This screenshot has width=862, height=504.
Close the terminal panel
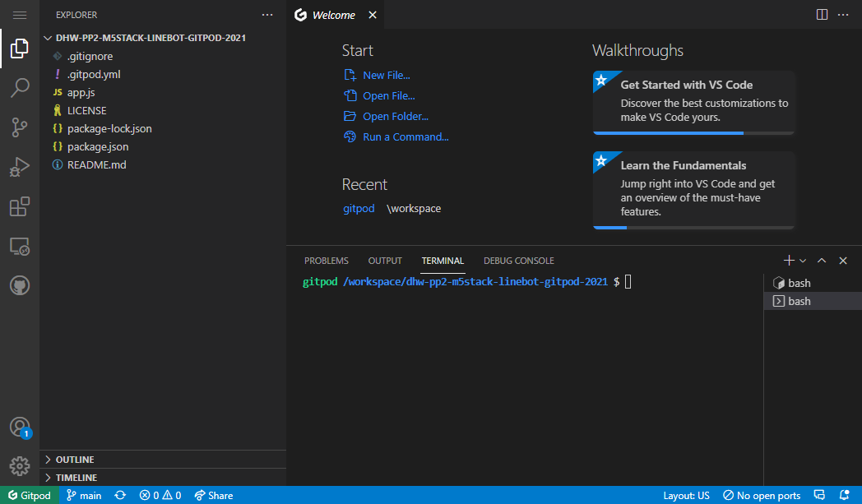click(x=843, y=261)
